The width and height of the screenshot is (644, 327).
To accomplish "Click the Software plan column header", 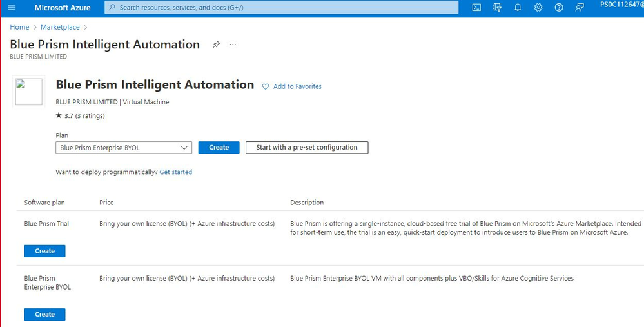I will tap(44, 203).
